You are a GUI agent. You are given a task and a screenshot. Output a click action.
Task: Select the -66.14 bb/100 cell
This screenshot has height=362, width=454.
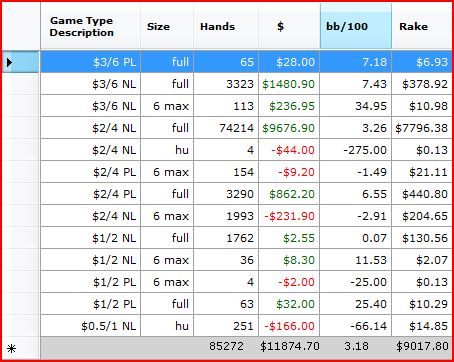tap(356, 326)
